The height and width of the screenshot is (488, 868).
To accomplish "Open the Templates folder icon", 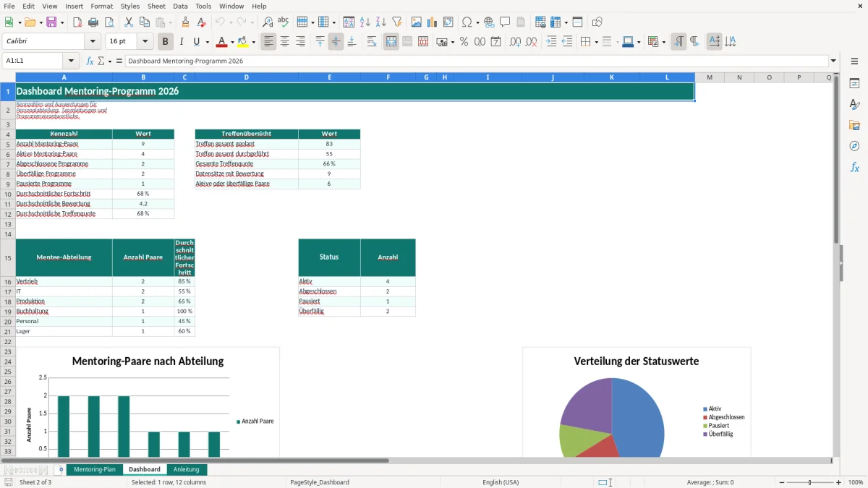I will [29, 22].
